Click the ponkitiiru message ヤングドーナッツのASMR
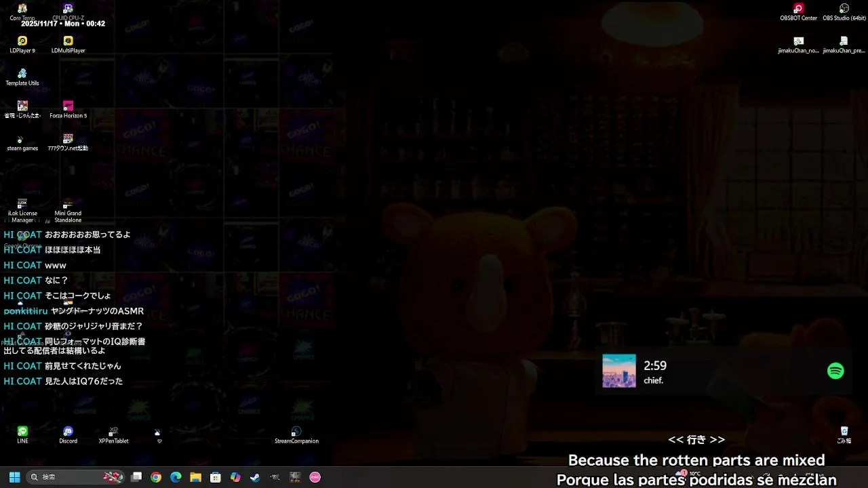This screenshot has height=488, width=868. tap(97, 311)
